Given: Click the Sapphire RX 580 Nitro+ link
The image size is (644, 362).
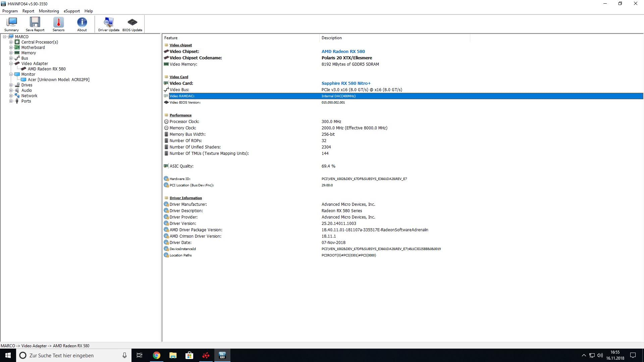Looking at the screenshot, I should [346, 83].
